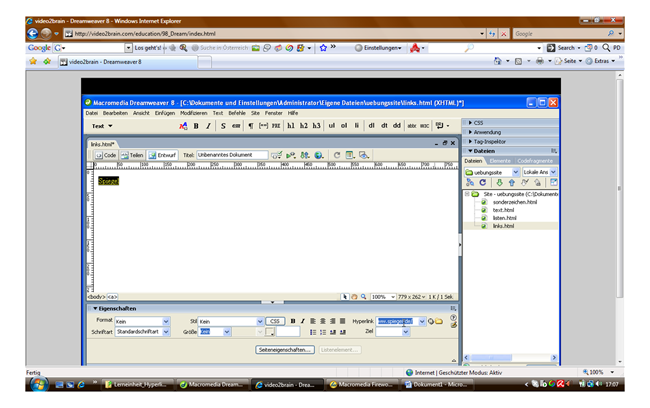The image size is (650, 408).
Task: Open the Fenster menu
Action: [274, 113]
